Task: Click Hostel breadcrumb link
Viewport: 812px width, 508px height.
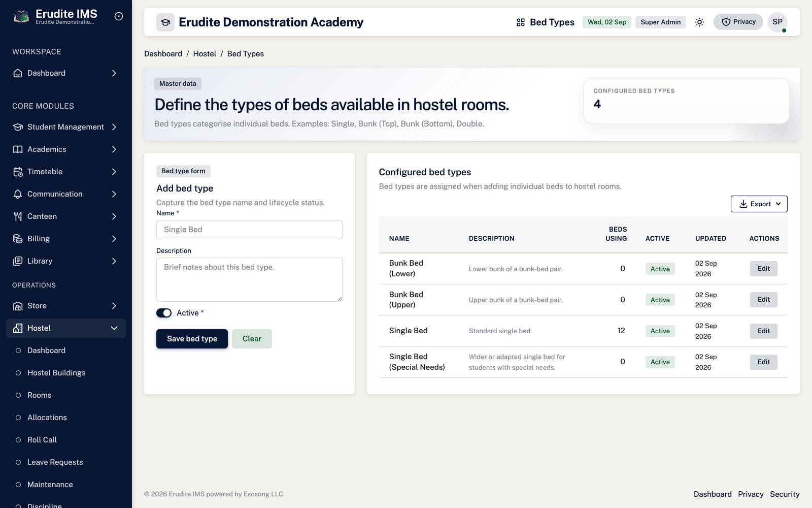Action: 205,54
